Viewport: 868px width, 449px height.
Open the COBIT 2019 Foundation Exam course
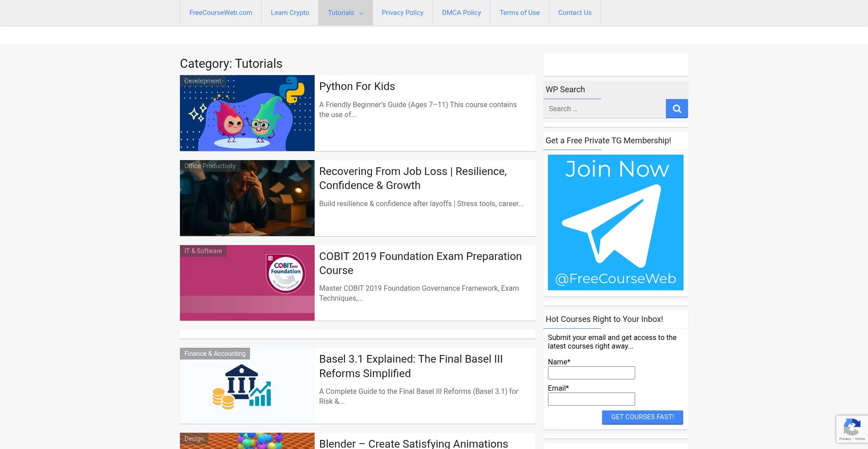point(420,263)
